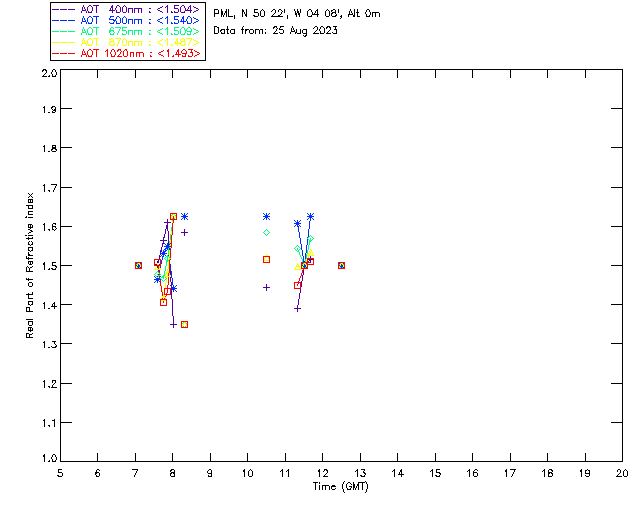
Task: Click the x-axis tick label 20
Action: tap(622, 473)
